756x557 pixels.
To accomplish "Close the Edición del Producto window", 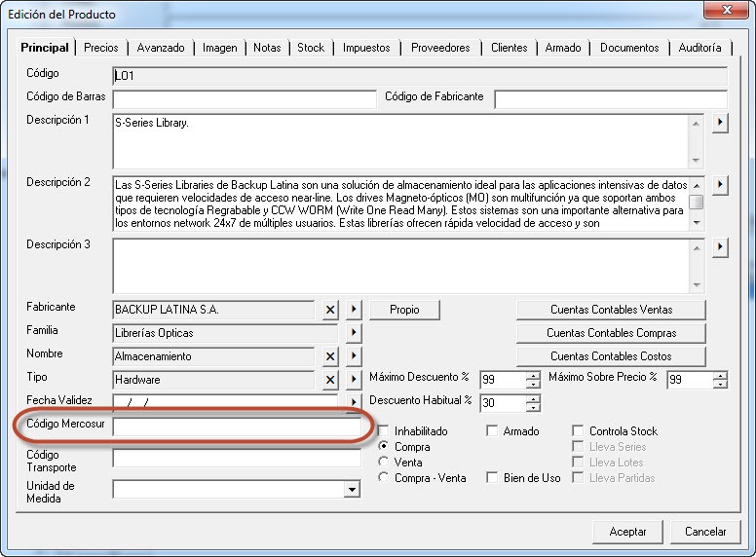I will [x=727, y=10].
